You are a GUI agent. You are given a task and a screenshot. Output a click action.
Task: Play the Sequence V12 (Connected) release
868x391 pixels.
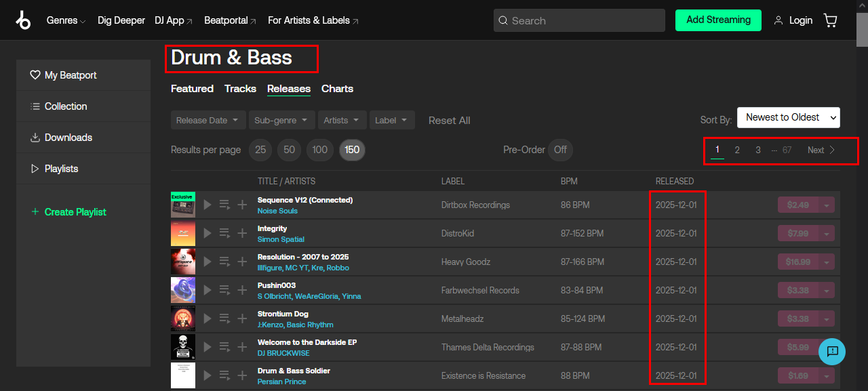click(208, 205)
